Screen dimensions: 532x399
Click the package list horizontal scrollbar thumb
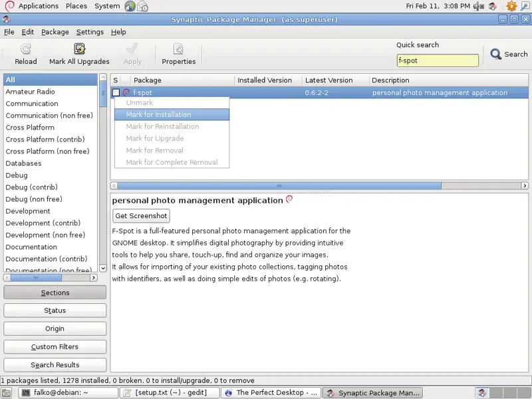[x=279, y=186]
